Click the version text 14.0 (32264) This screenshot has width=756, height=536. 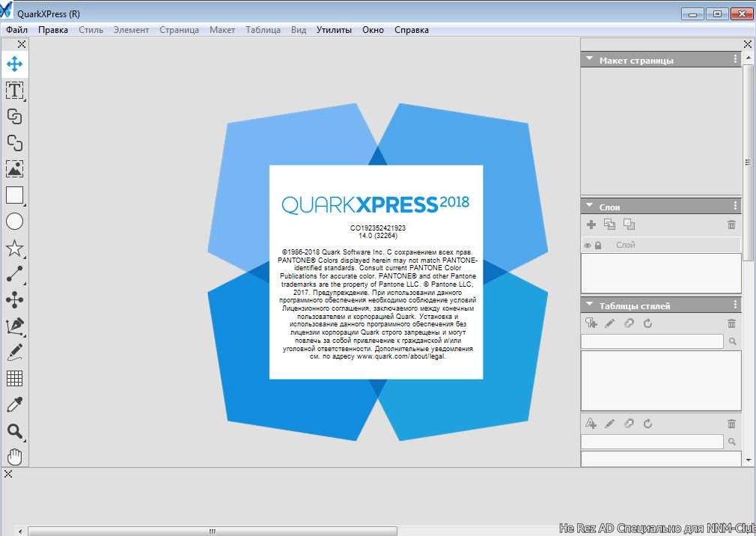pos(377,236)
